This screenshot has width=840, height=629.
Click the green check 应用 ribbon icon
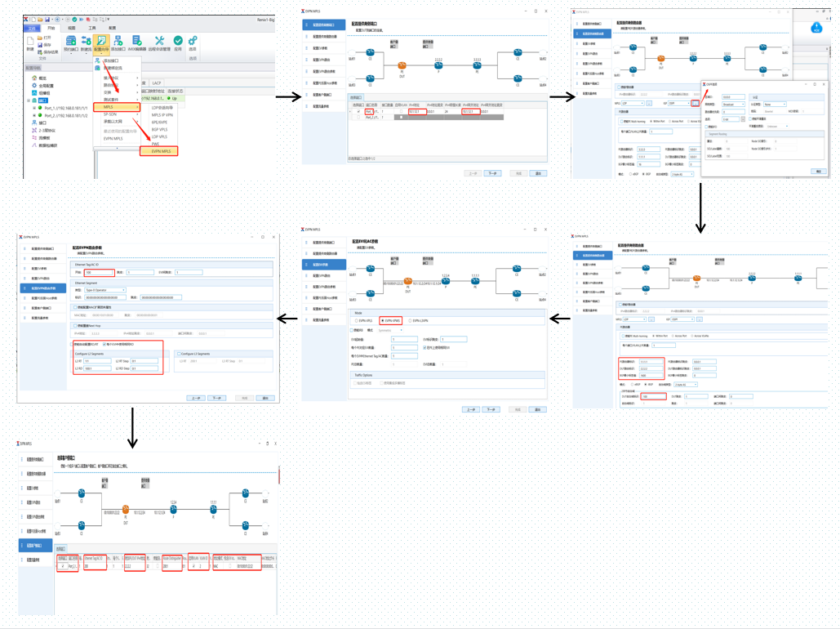point(178,41)
